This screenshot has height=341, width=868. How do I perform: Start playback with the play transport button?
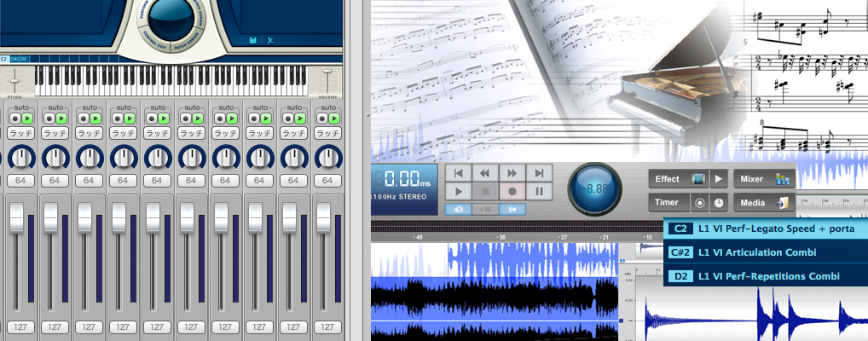point(459,192)
